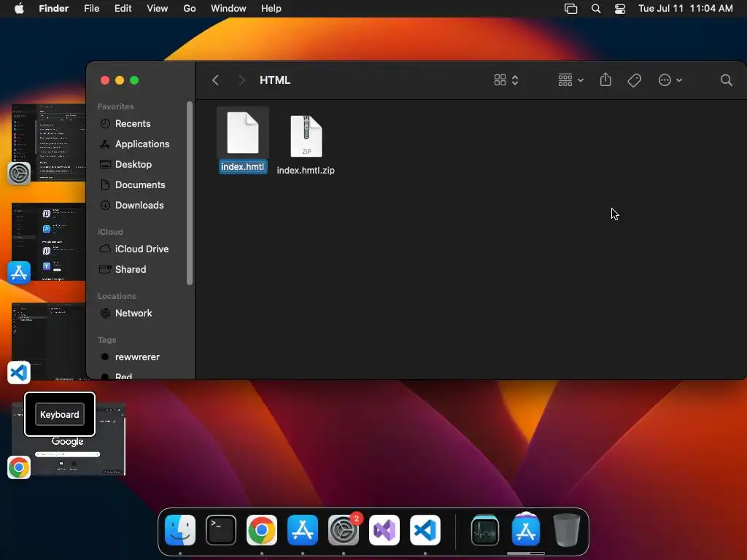Image resolution: width=747 pixels, height=560 pixels.
Task: Open Finder from the Dock
Action: [180, 530]
